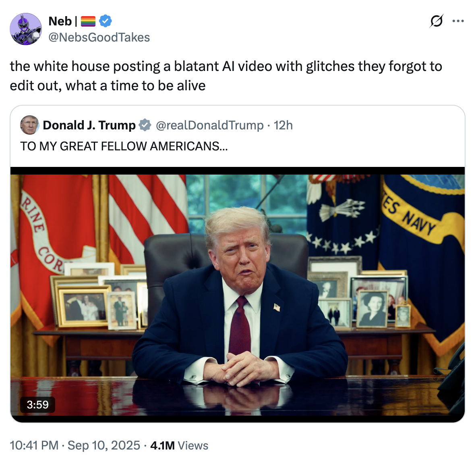Play the Oval Office video thumbnail
476x462 pixels.
click(x=238, y=295)
